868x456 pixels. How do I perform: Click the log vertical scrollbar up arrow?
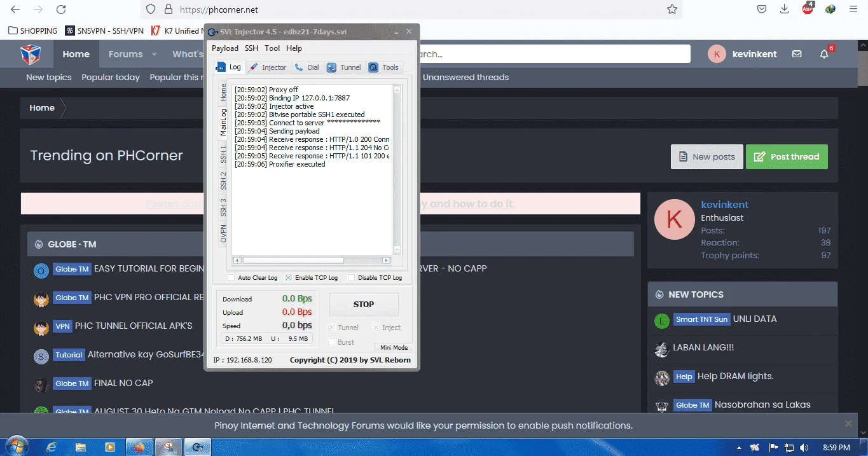[x=397, y=90]
